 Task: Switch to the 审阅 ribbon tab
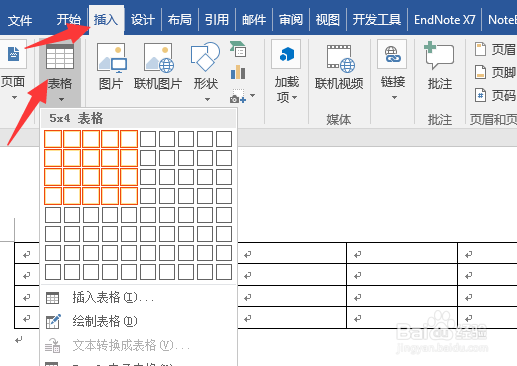tap(291, 20)
